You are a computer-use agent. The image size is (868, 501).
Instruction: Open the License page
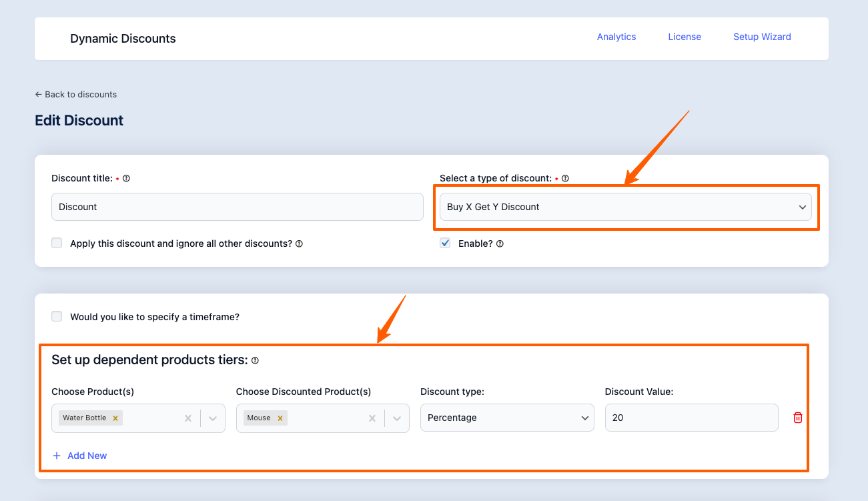pos(684,37)
